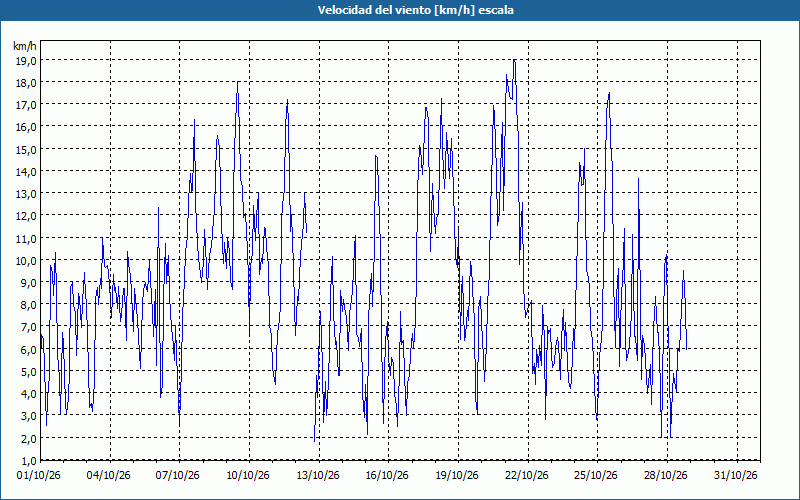
Task: Click the 19/10/26 date label
Action: point(457,476)
